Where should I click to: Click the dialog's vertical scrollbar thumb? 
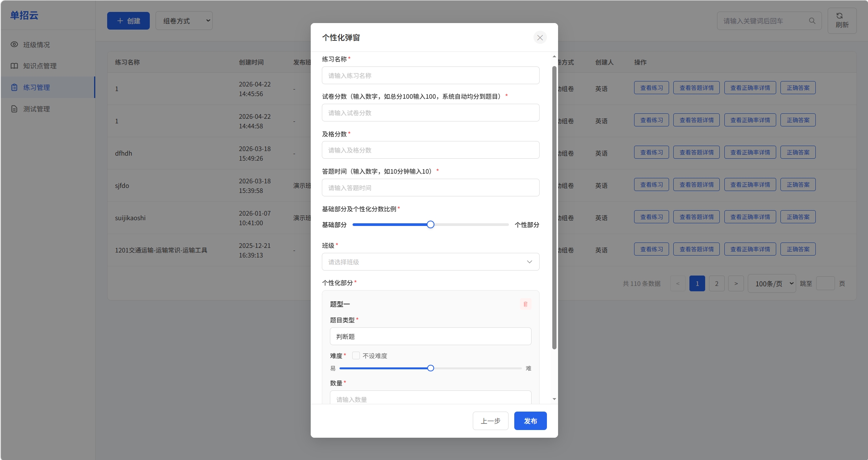tap(554, 208)
